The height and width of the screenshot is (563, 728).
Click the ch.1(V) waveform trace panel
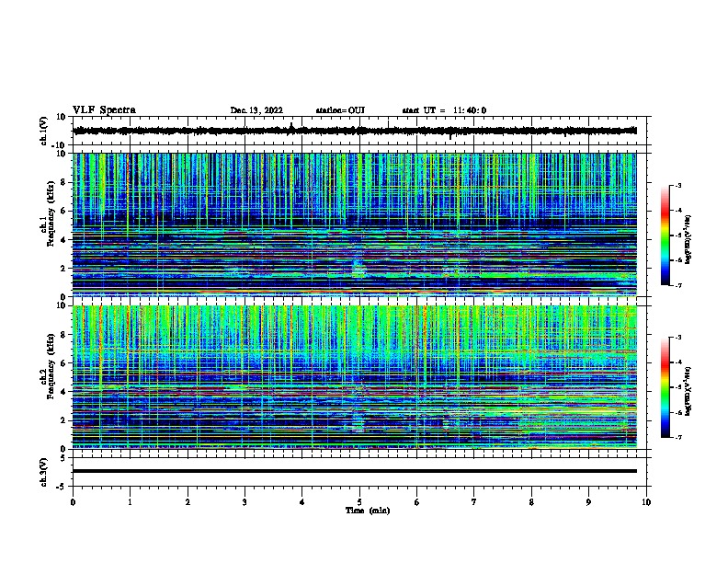click(361, 131)
